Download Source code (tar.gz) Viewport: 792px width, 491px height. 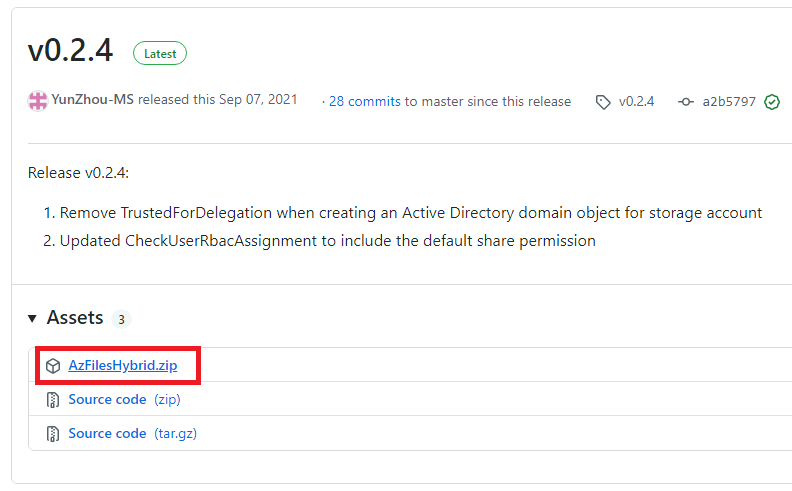(132, 433)
